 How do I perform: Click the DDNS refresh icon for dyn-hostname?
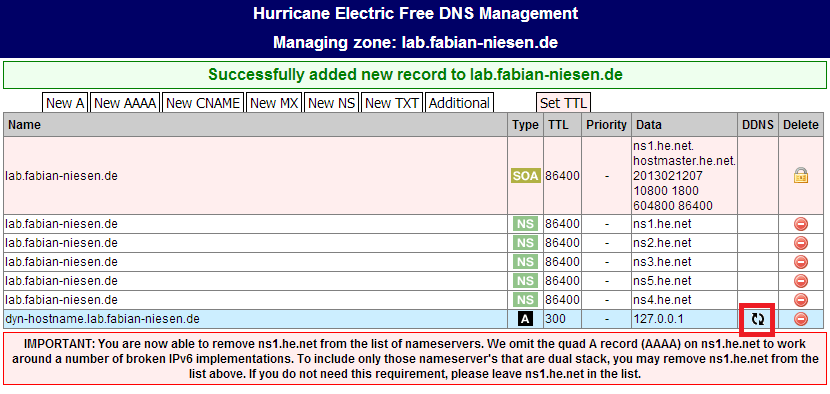tap(758, 319)
